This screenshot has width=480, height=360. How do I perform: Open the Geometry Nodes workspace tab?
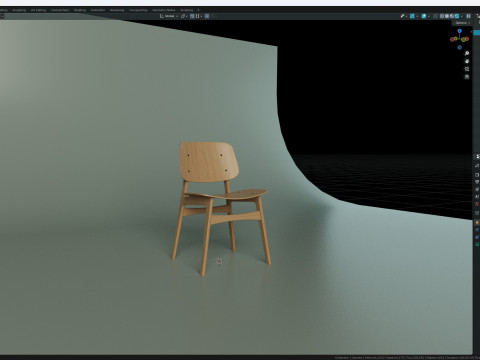pyautogui.click(x=164, y=10)
